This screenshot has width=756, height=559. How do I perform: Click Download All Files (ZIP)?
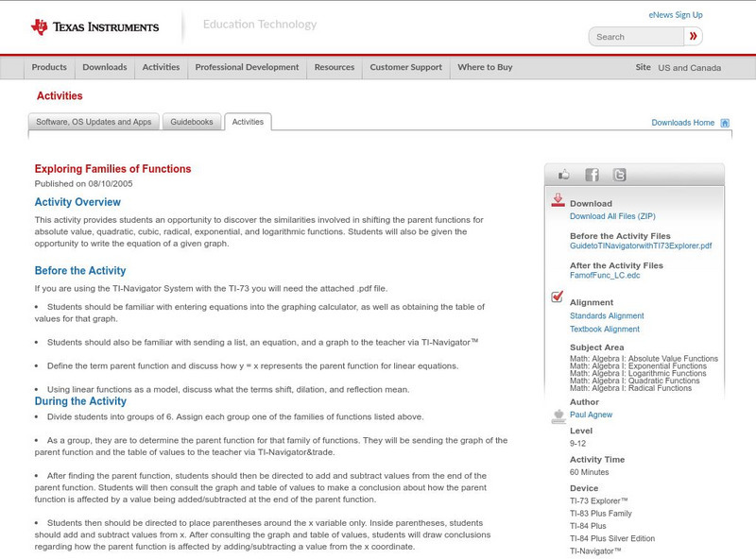[612, 216]
